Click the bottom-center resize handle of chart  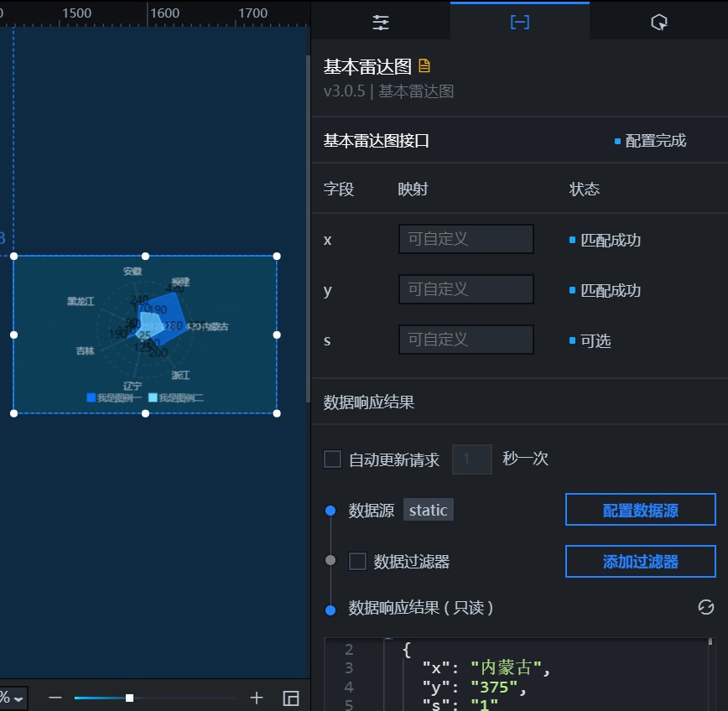[x=145, y=413]
